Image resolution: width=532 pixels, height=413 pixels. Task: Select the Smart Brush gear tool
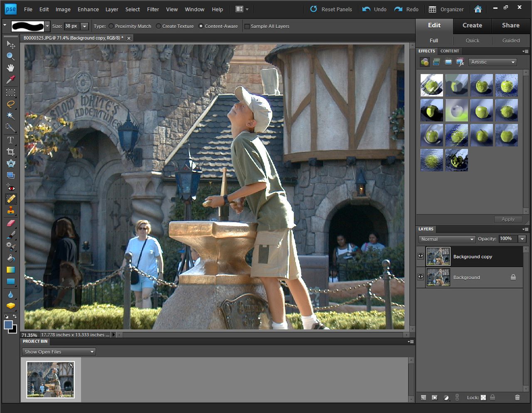(x=11, y=246)
